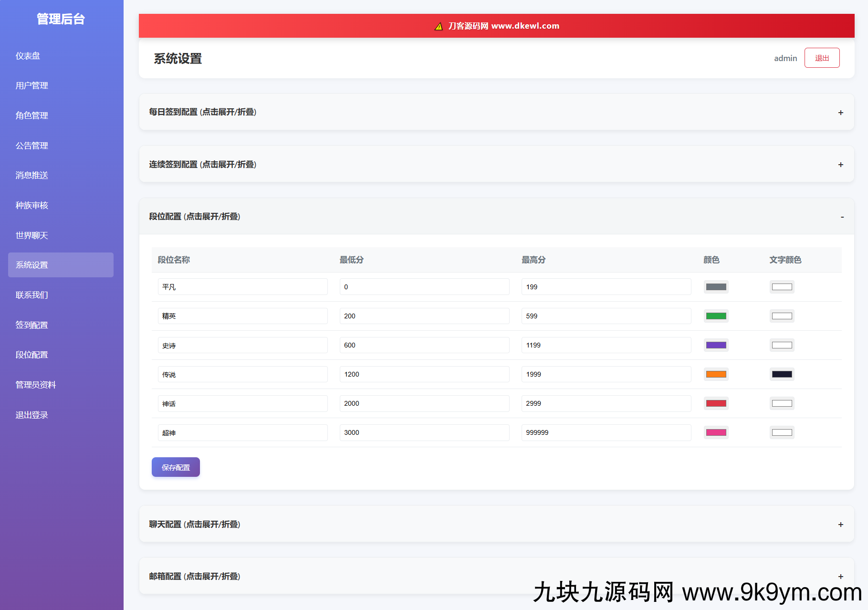
Task: Open the pink color swatch for 超神
Action: tap(716, 432)
